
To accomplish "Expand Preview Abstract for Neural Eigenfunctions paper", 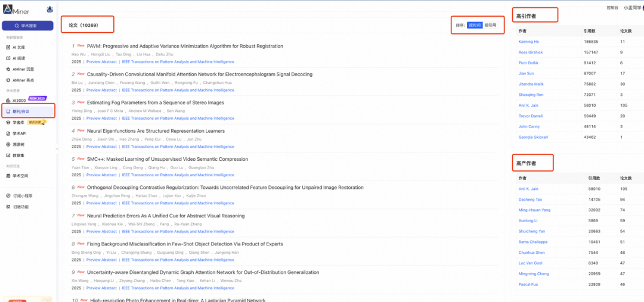I will (101, 147).
